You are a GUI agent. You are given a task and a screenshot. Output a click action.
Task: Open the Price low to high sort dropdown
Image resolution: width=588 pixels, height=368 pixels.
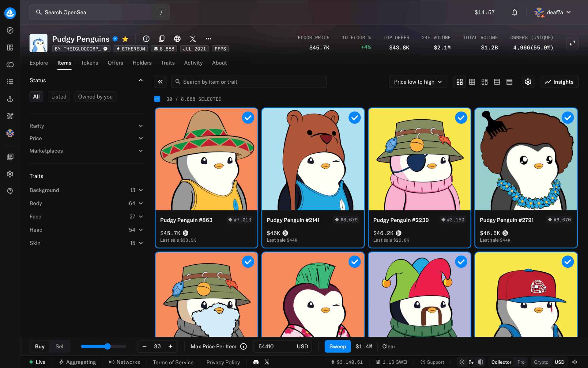(x=418, y=82)
